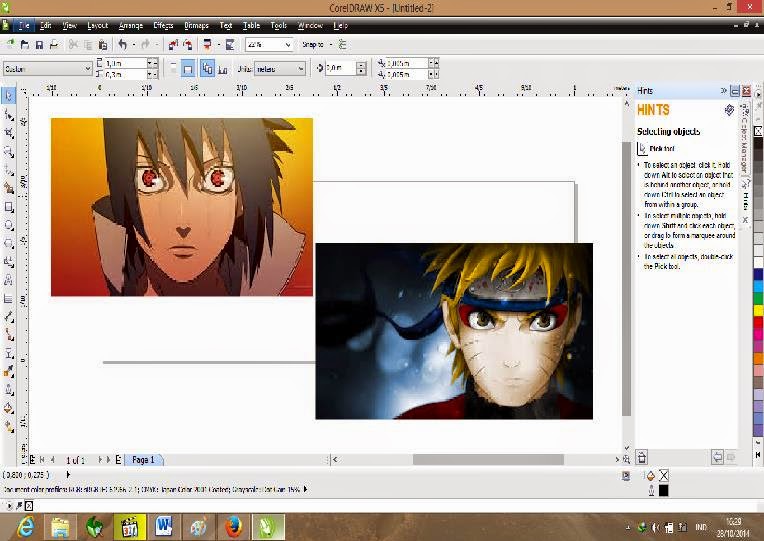Select the Interactive Fill tool

click(x=8, y=427)
